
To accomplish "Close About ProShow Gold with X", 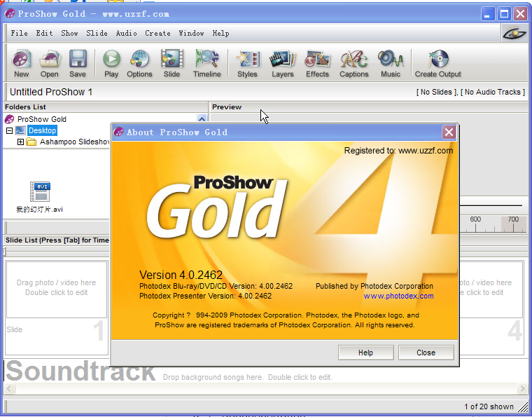I will [449, 132].
